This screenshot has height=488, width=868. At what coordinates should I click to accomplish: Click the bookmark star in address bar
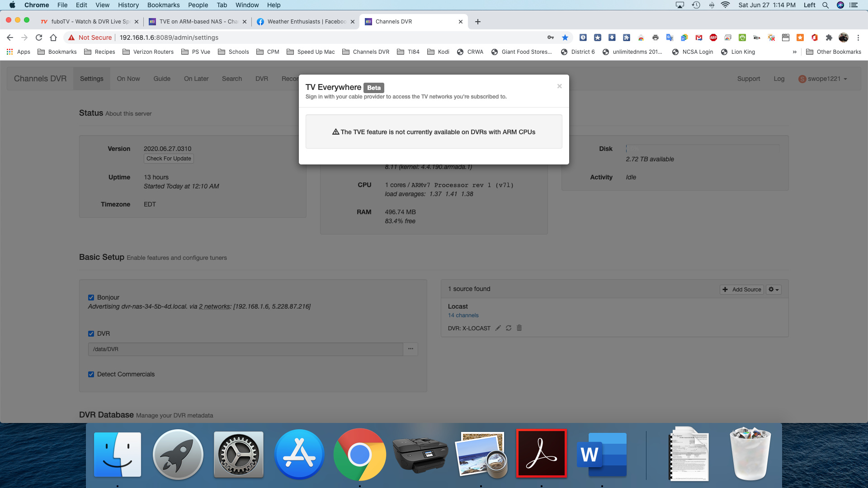[565, 38]
